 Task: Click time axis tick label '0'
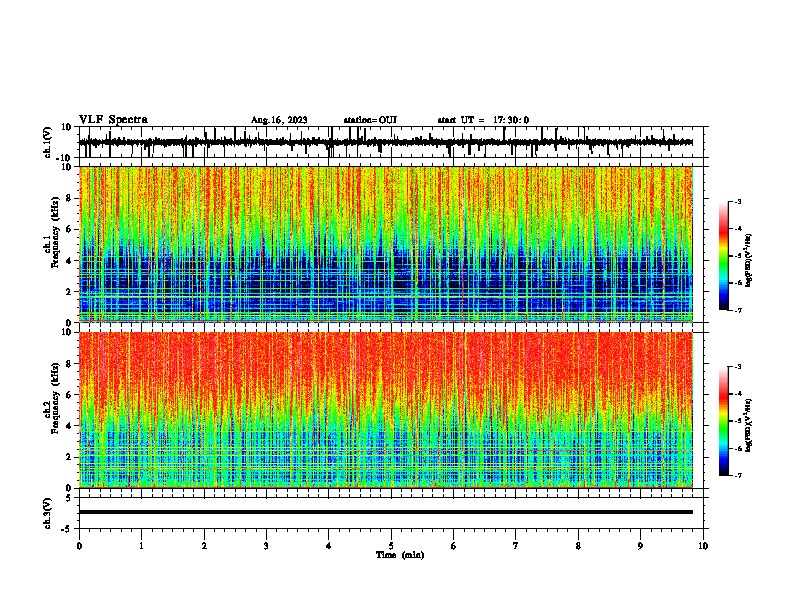point(79,546)
